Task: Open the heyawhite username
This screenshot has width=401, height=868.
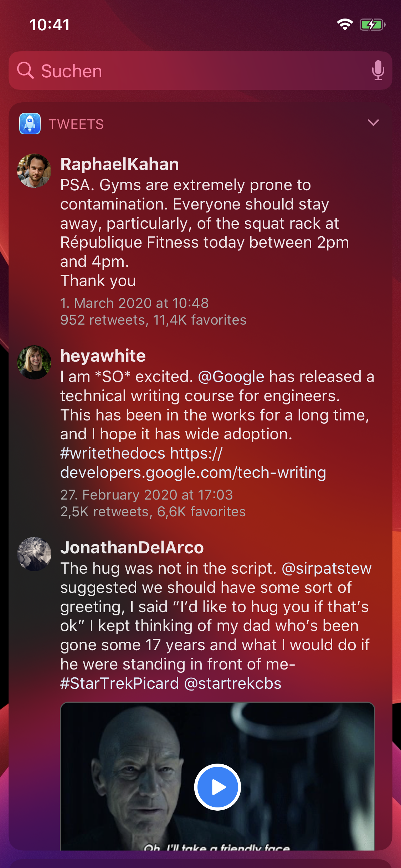Action: point(103,356)
